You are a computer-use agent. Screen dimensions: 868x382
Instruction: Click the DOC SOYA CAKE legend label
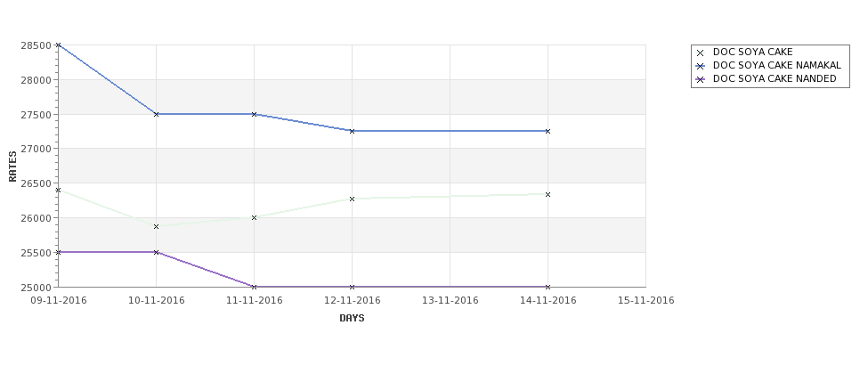pos(753,52)
